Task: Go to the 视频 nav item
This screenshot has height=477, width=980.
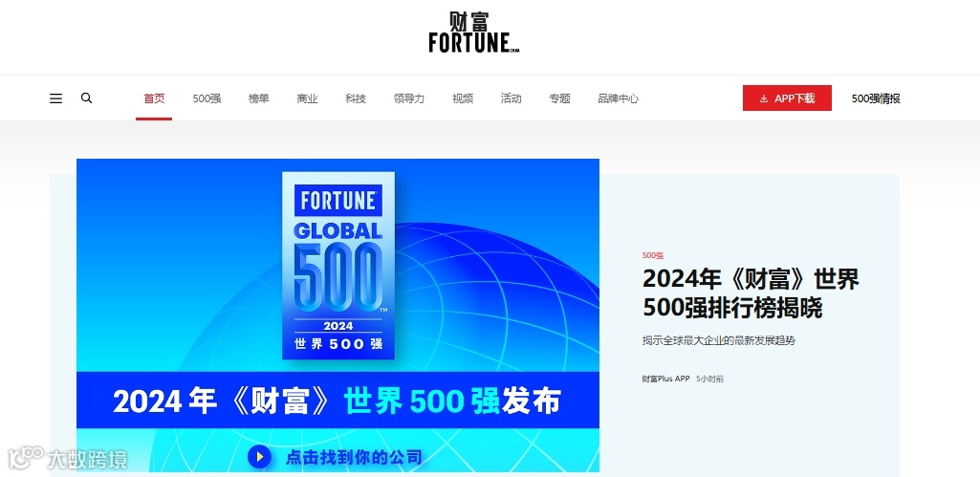Action: pos(463,98)
